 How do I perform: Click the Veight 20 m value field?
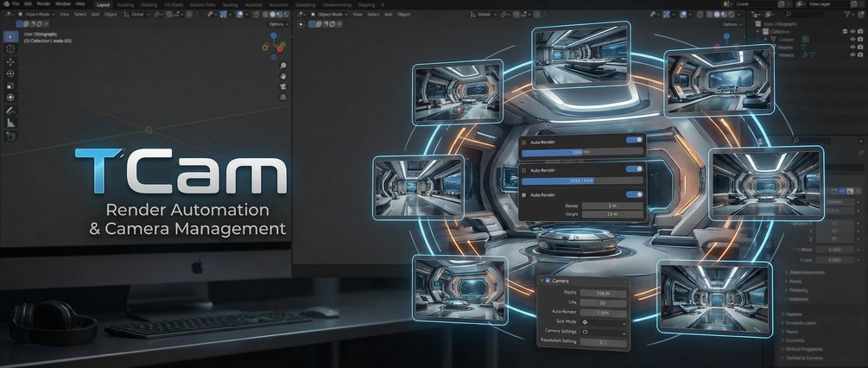[x=612, y=214]
